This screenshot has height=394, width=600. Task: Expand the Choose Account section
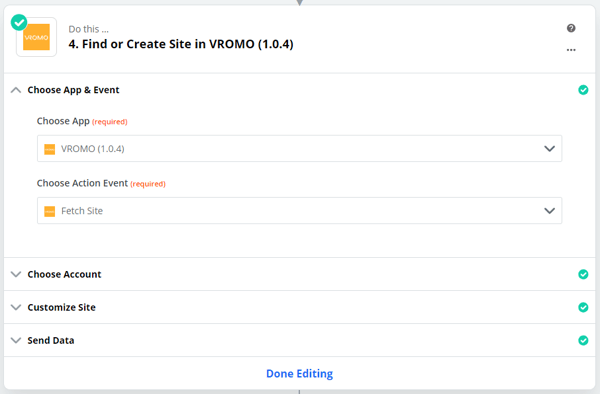(16, 274)
